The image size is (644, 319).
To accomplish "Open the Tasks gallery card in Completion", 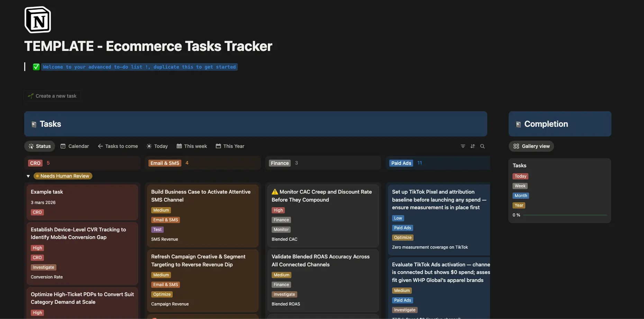I will pyautogui.click(x=560, y=190).
